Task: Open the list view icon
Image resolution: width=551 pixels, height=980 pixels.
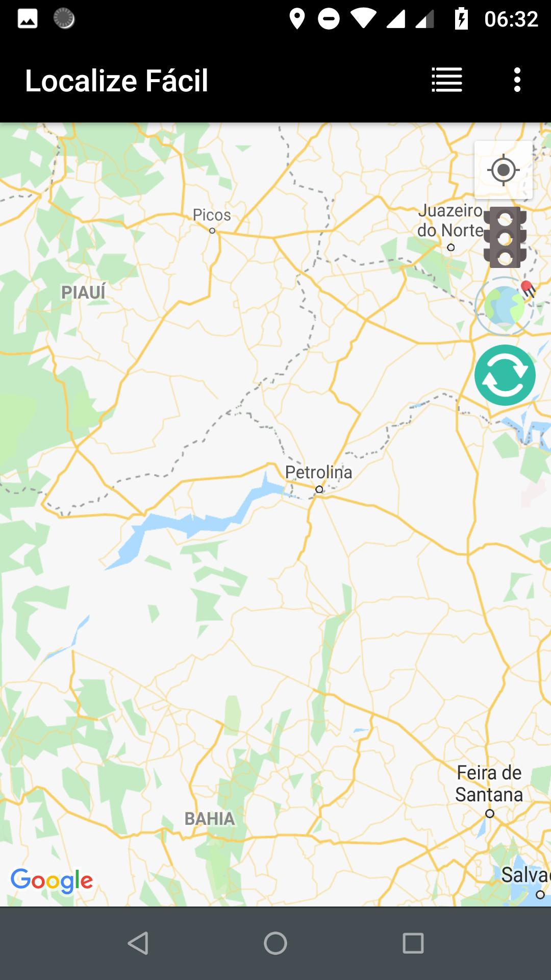Action: (x=447, y=80)
